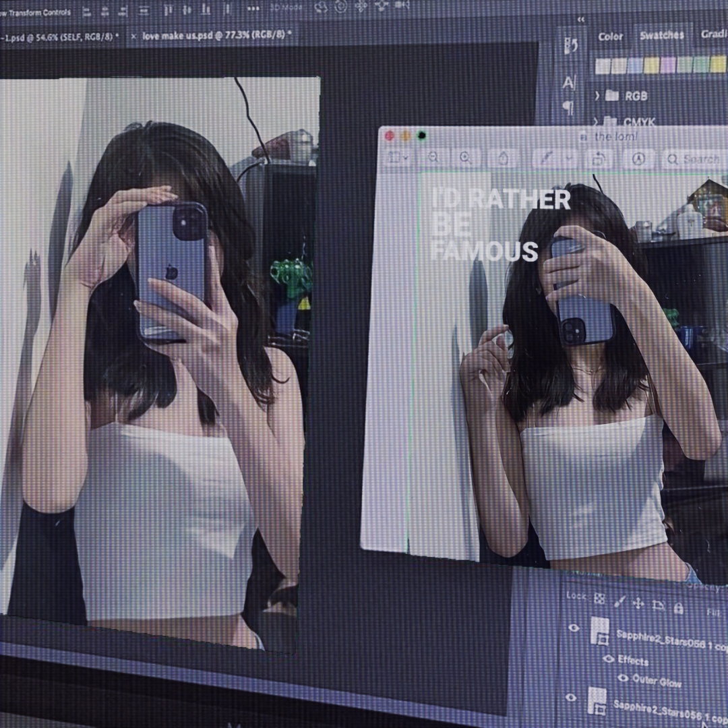
Task: Hide the first Sapphire2_Stars056 layer
Action: 574,628
